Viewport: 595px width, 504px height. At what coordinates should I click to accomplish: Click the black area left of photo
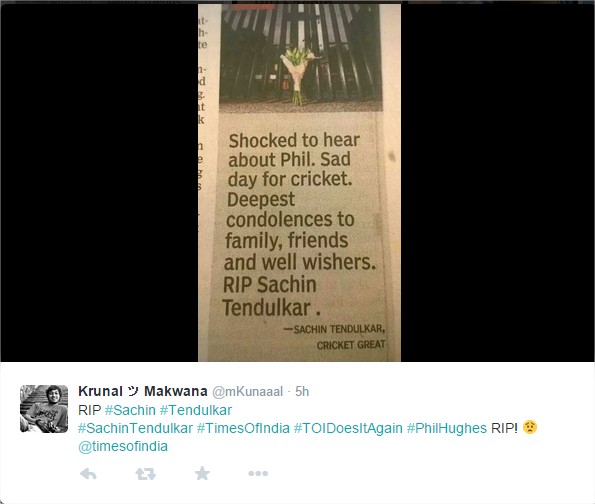99,183
